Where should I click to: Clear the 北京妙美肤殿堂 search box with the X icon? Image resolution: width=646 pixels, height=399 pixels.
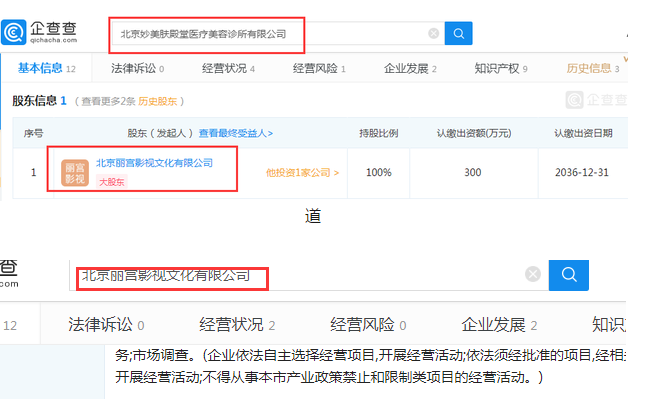(x=433, y=33)
